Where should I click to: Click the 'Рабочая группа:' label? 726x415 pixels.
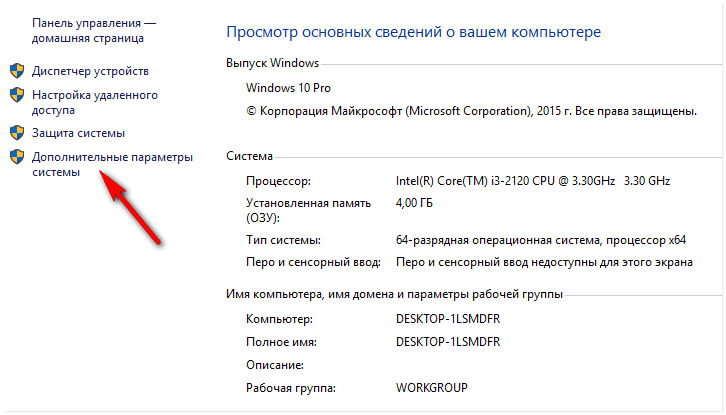click(x=290, y=388)
